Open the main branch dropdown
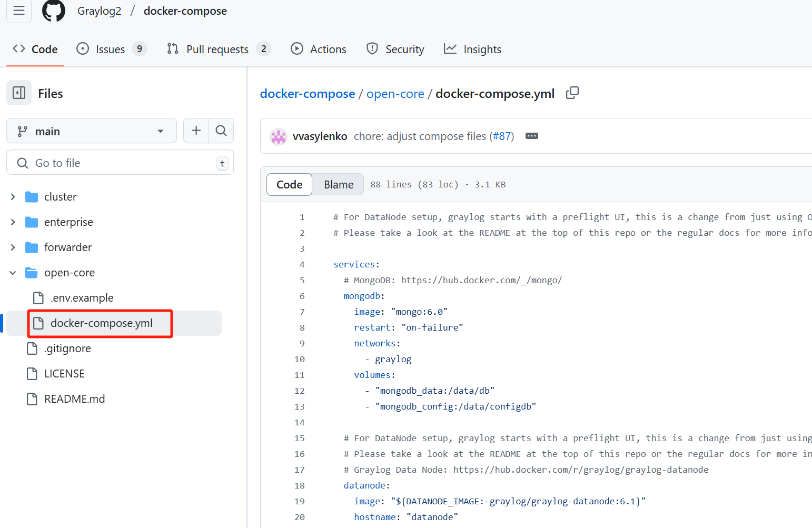This screenshot has height=528, width=812. tap(92, 131)
